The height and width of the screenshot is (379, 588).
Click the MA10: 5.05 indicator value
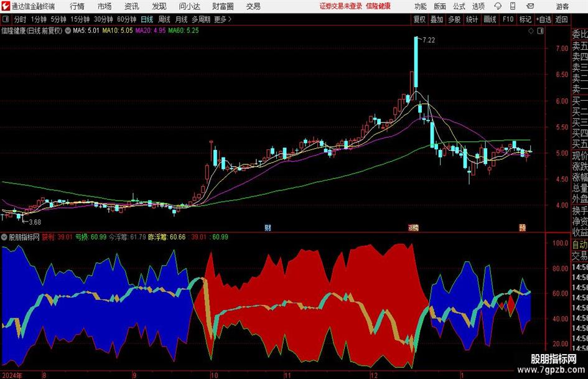click(x=118, y=30)
